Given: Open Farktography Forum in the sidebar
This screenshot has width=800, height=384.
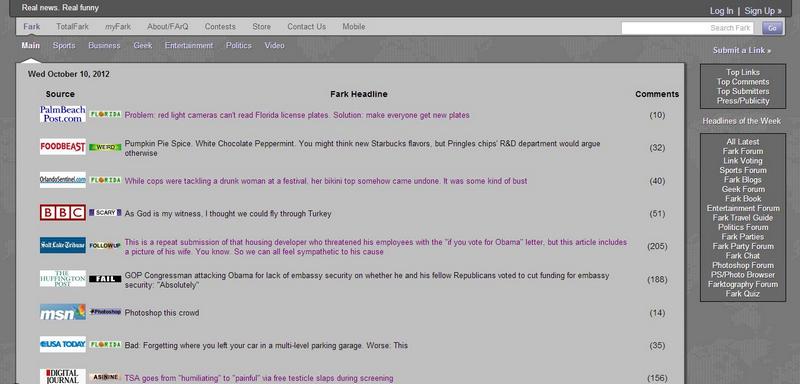Looking at the screenshot, I should coord(743,284).
